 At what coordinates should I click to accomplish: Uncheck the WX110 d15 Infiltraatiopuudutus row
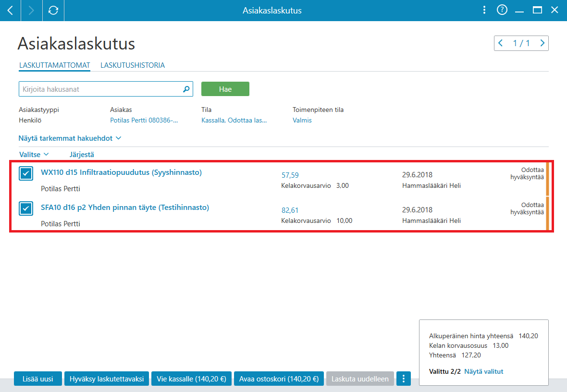26,173
